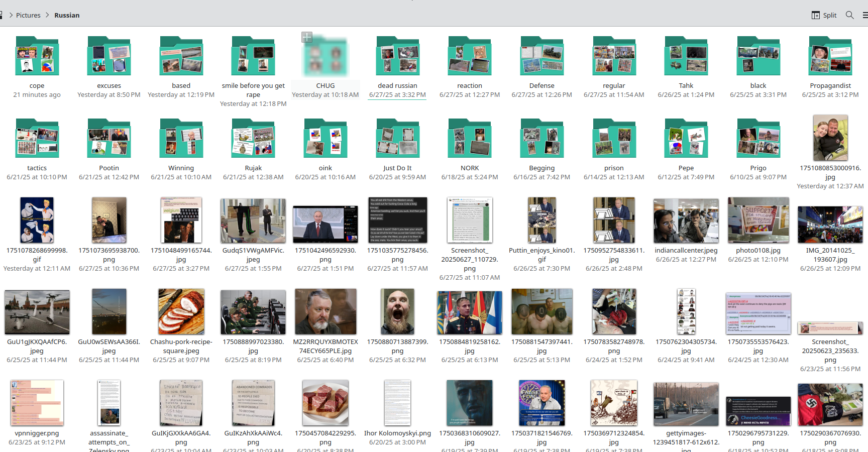Open the Winning folder

tap(181, 138)
